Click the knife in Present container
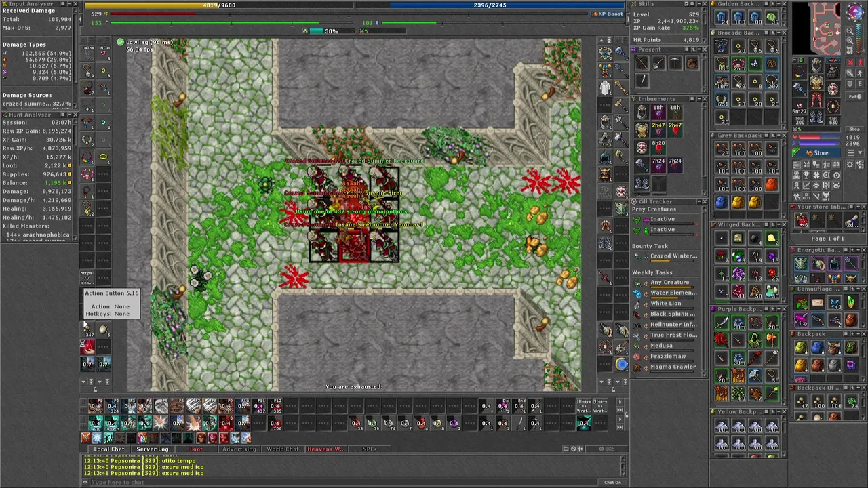Image resolution: width=868 pixels, height=488 pixels. [642, 81]
